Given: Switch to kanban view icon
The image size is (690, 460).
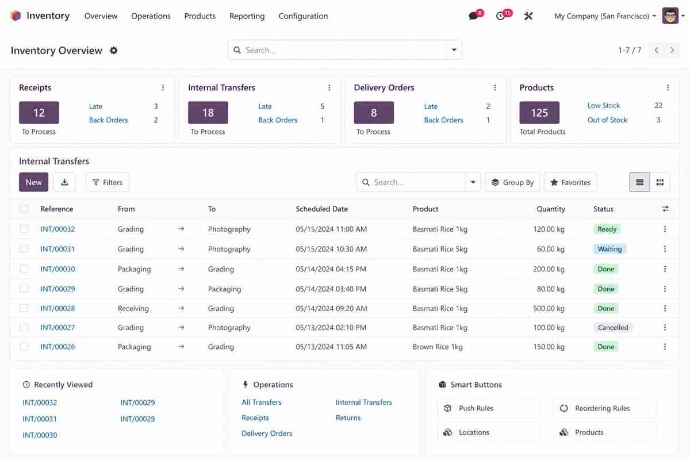Looking at the screenshot, I should click(x=660, y=182).
